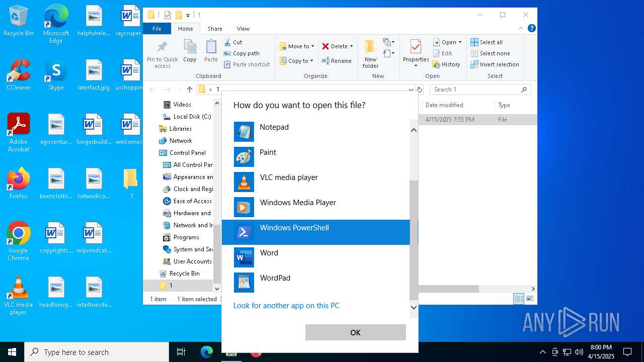The width and height of the screenshot is (644, 362).
Task: Open Explorer Help question mark
Action: click(531, 29)
